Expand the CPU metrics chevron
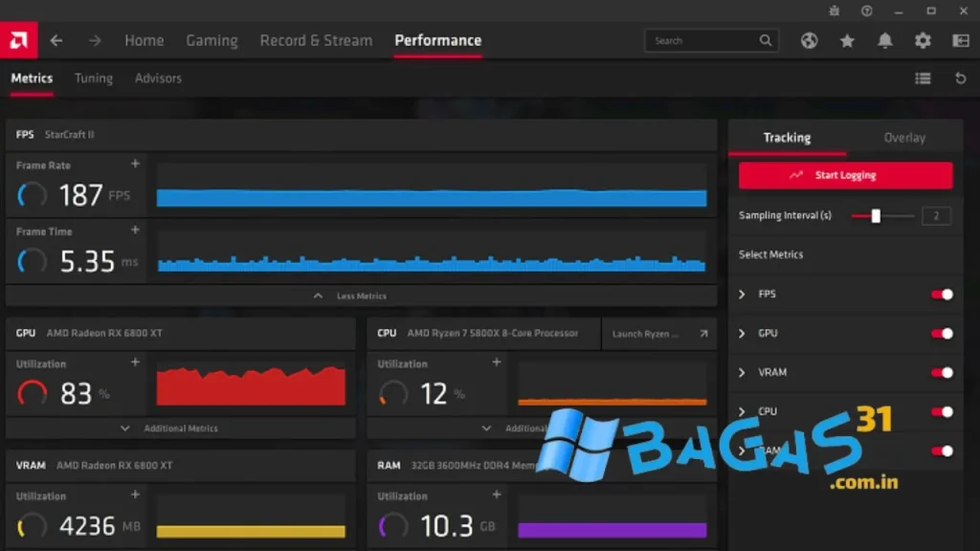 tap(742, 411)
